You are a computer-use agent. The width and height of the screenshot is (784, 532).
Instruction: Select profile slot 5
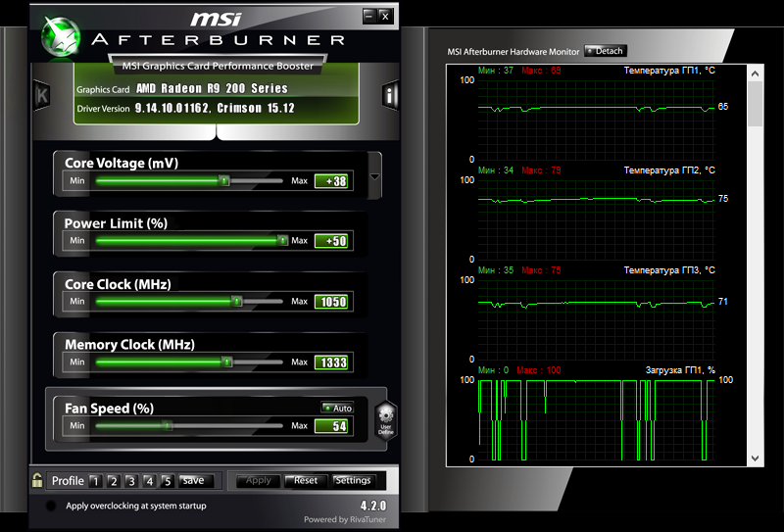[x=168, y=481]
